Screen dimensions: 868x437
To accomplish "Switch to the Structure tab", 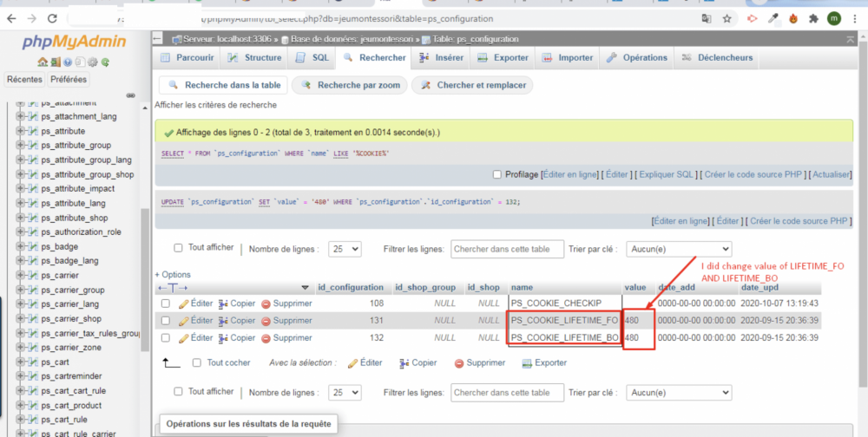I will point(255,57).
